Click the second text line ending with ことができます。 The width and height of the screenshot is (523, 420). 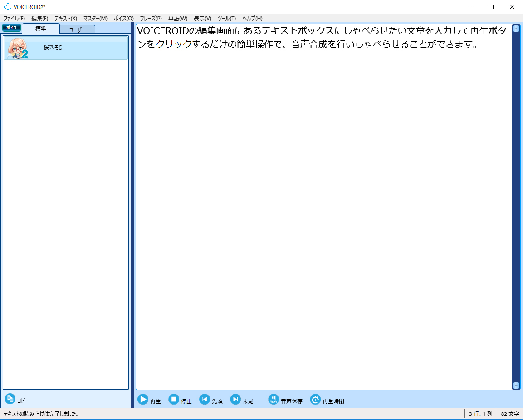click(308, 44)
